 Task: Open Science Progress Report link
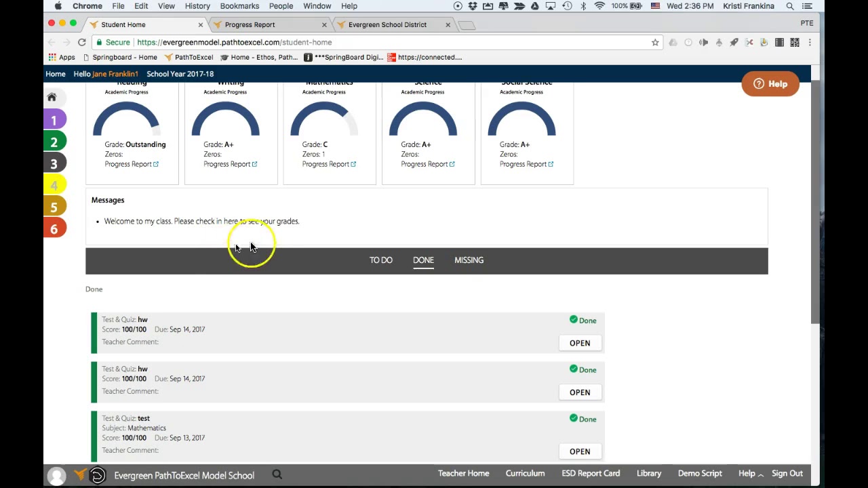tap(427, 164)
